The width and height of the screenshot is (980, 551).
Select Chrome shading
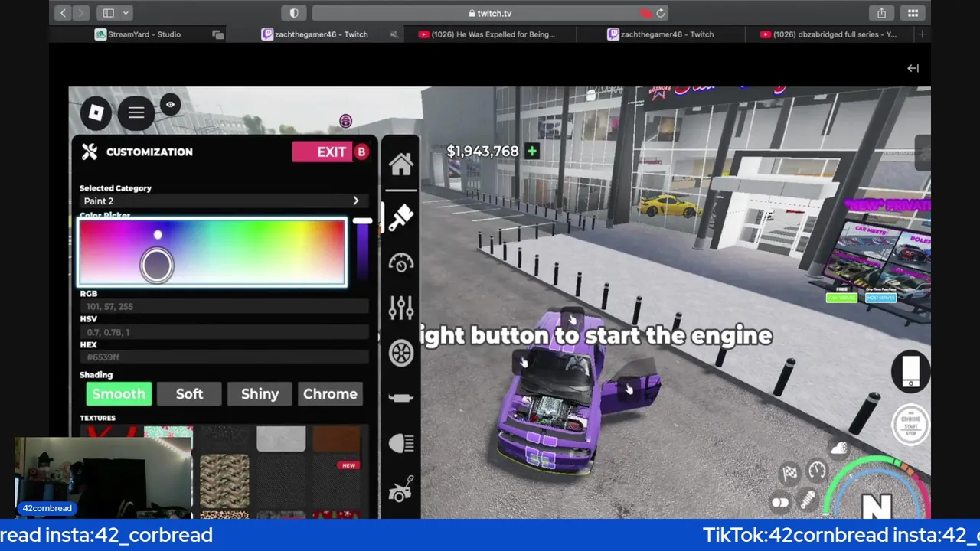330,393
